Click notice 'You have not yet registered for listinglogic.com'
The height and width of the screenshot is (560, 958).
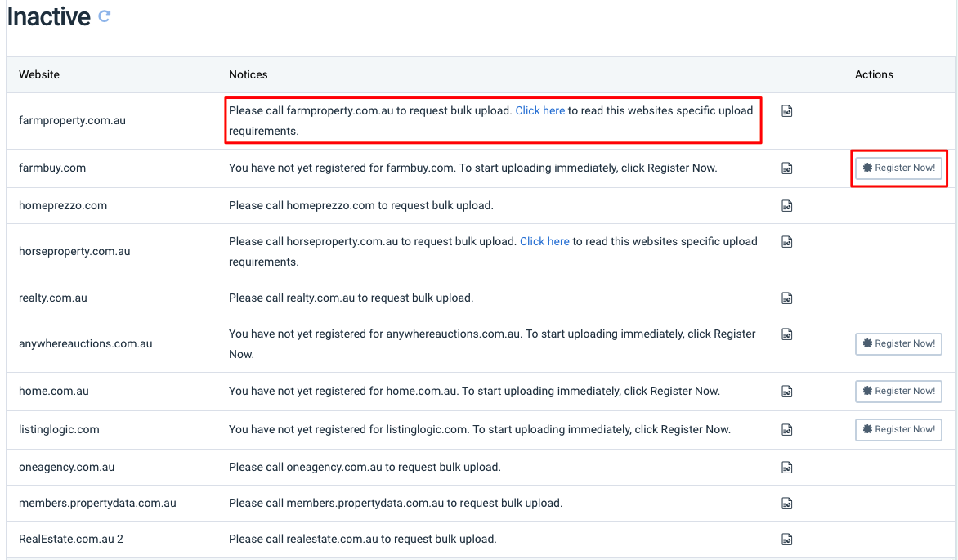click(480, 429)
